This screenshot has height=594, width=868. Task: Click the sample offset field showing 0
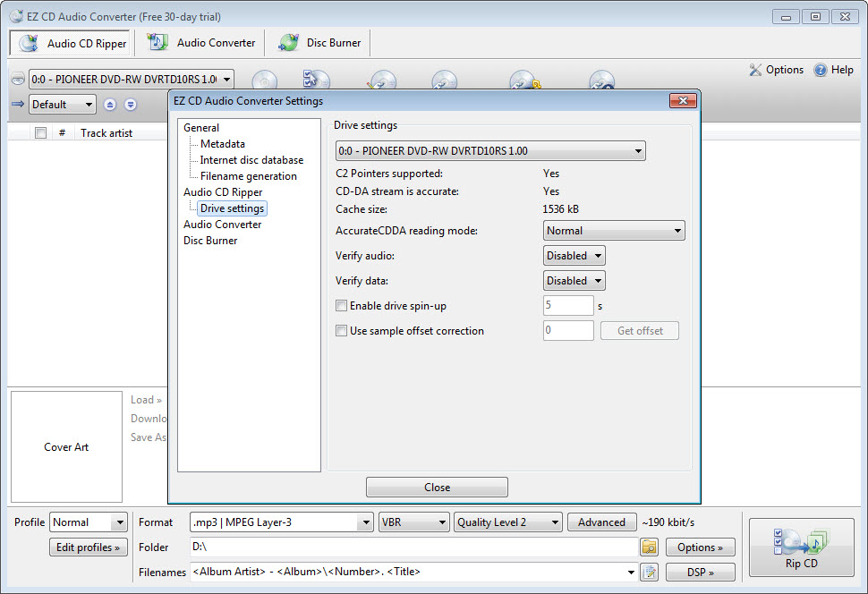(568, 331)
